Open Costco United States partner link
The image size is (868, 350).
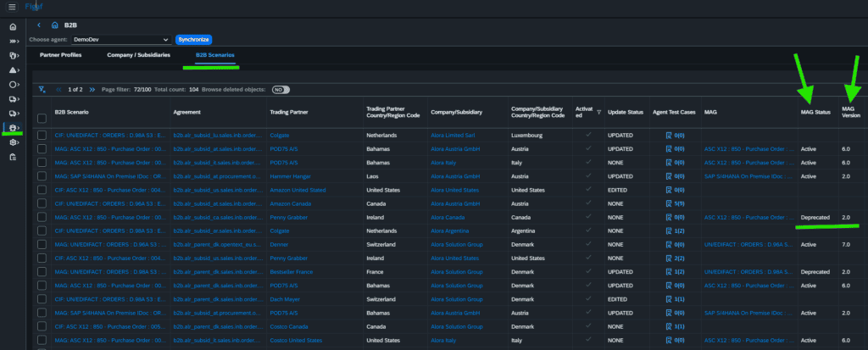click(x=296, y=340)
